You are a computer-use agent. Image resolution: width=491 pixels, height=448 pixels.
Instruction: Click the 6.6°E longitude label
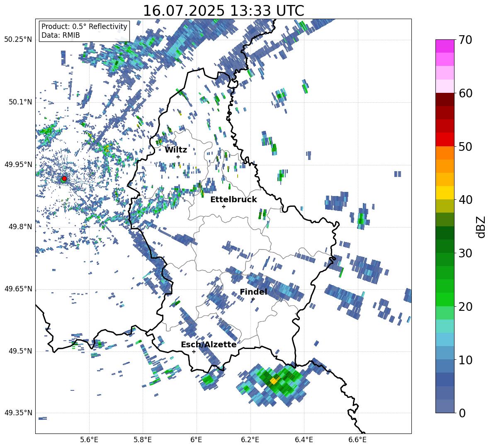pyautogui.click(x=357, y=440)
